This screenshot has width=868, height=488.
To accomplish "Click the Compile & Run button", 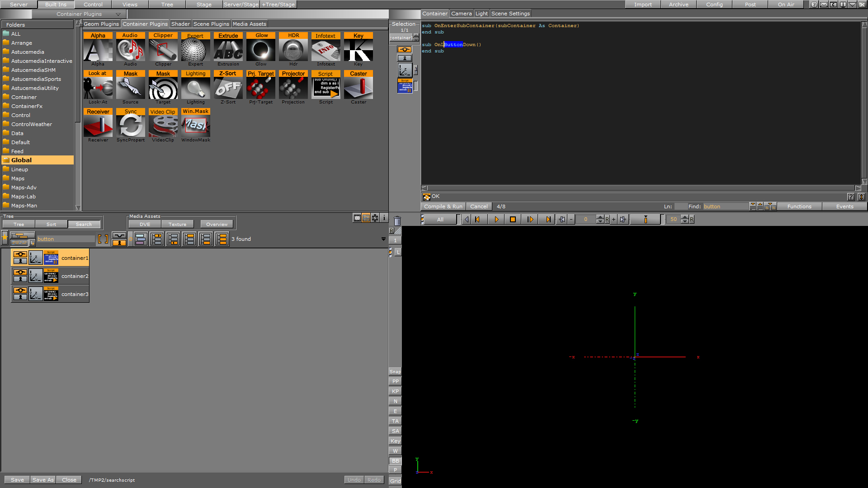I will (x=443, y=206).
